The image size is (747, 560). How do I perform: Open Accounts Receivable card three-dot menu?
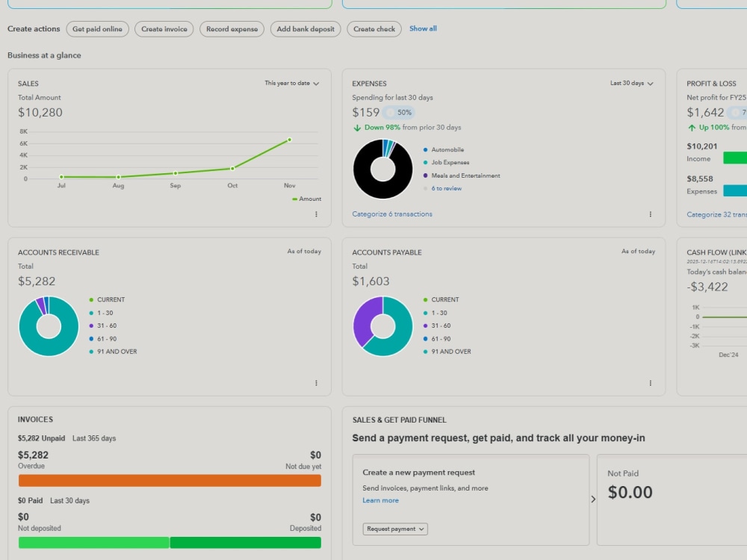click(316, 383)
